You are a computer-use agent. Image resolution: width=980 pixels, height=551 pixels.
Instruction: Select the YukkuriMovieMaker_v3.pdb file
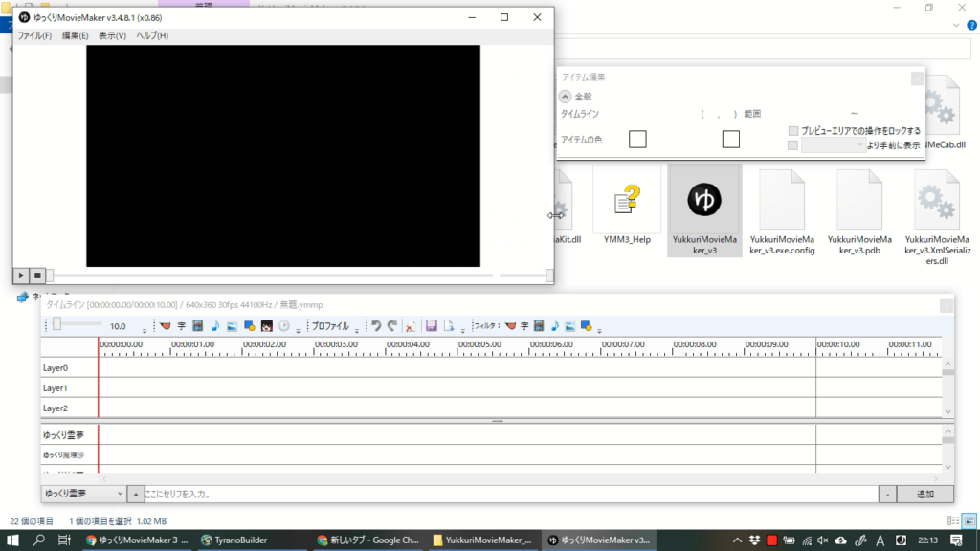coord(859,211)
